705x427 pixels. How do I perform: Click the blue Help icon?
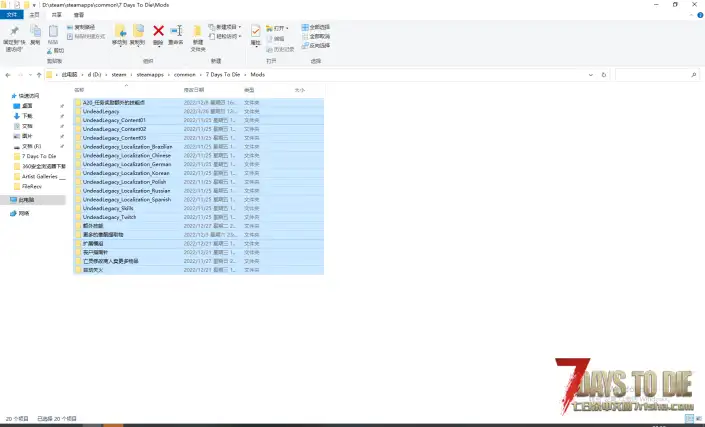[698, 15]
